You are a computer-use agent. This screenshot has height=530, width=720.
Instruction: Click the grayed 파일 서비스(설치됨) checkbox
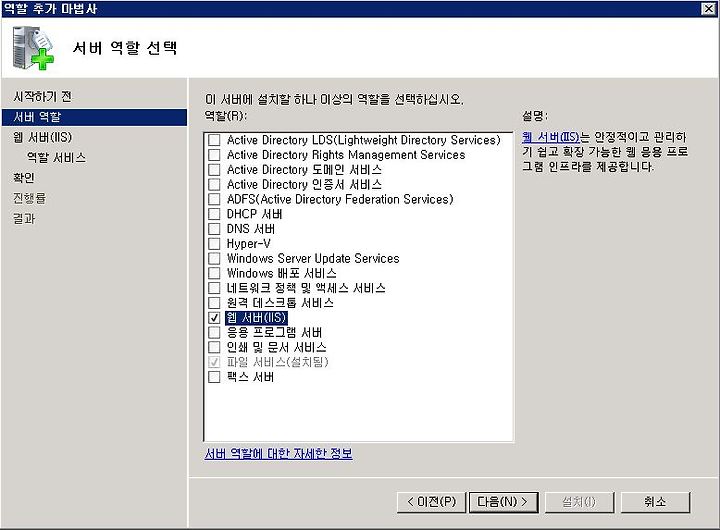click(214, 362)
